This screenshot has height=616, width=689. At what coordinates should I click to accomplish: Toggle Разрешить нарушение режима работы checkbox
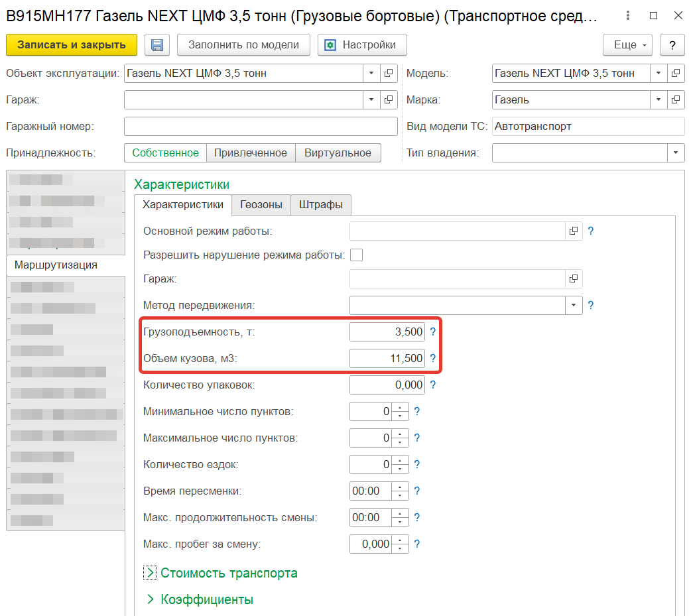356,255
